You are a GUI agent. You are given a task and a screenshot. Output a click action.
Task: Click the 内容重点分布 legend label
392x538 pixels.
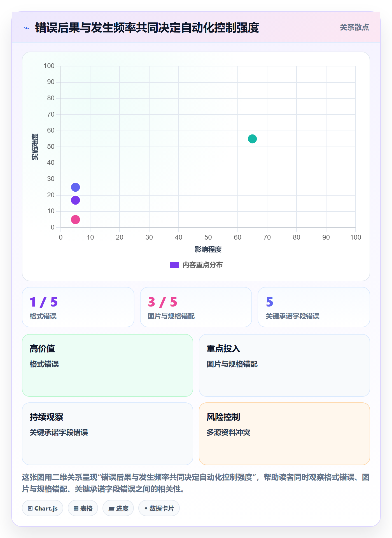pos(202,265)
